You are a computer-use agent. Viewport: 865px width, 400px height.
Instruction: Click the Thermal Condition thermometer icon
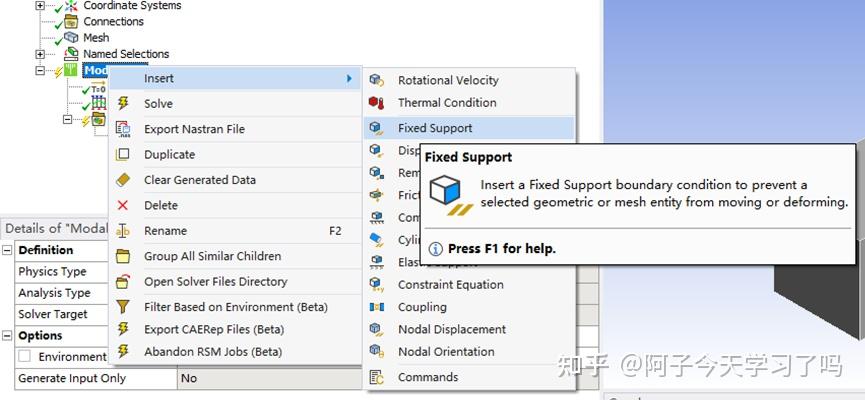pyautogui.click(x=376, y=102)
